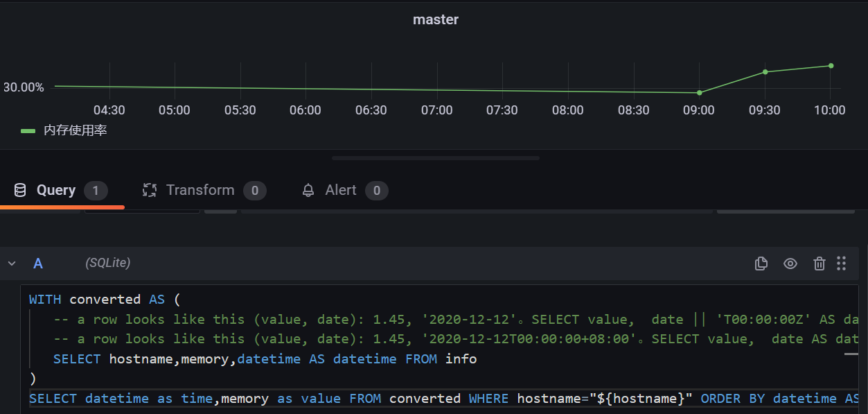Click the Query count badge 1

96,191
